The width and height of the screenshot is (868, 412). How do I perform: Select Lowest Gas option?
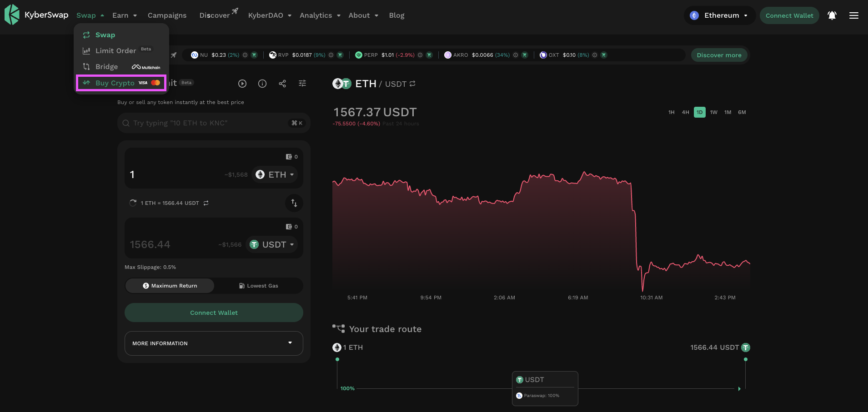click(258, 286)
